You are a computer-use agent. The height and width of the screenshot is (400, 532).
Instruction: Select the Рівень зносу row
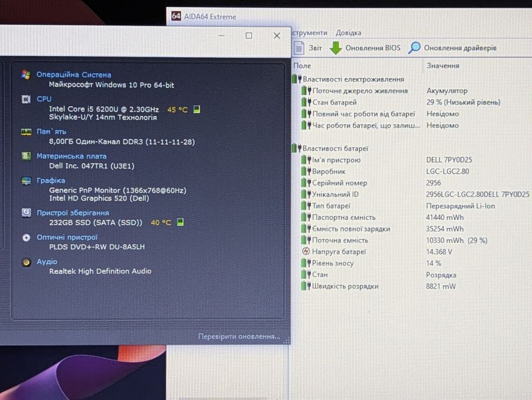coord(371,263)
